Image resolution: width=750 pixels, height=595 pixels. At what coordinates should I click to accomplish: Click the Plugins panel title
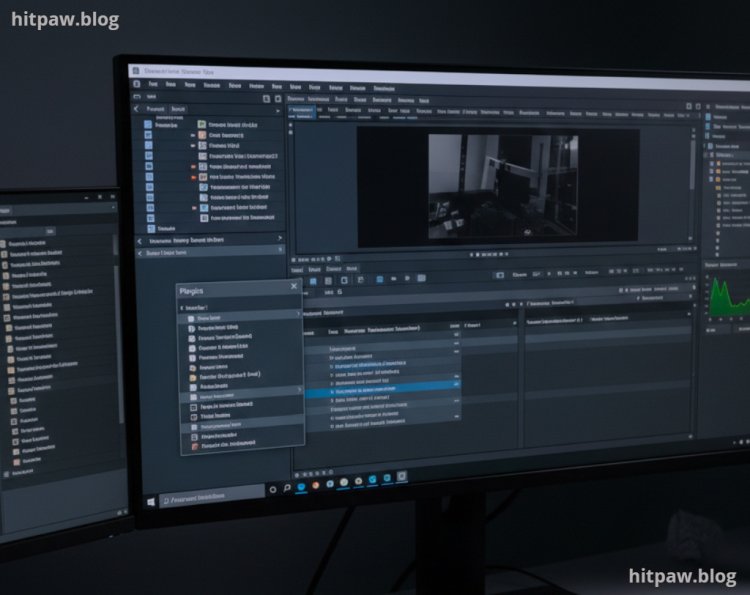191,290
